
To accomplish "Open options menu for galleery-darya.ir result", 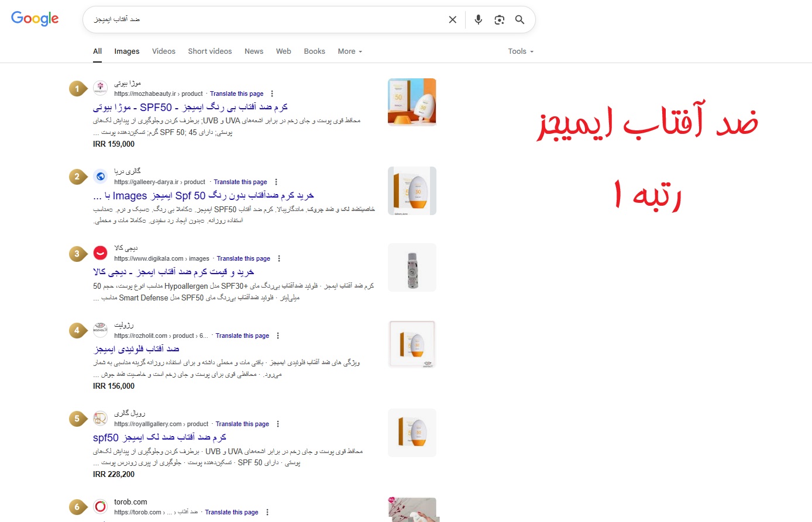I will click(x=276, y=182).
